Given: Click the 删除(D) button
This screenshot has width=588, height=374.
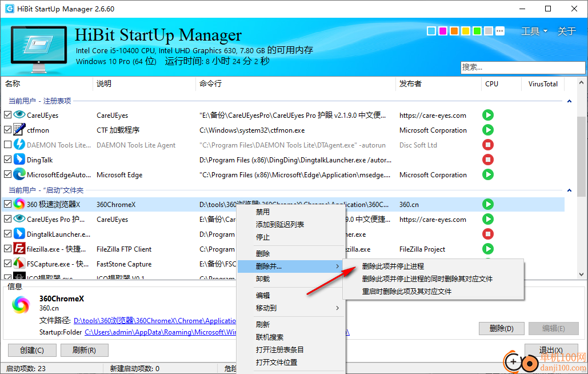Looking at the screenshot, I should pyautogui.click(x=501, y=329).
